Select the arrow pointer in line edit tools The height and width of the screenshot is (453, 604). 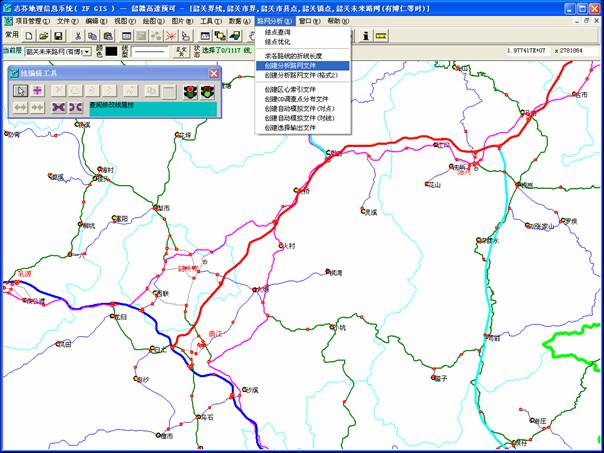point(20,90)
